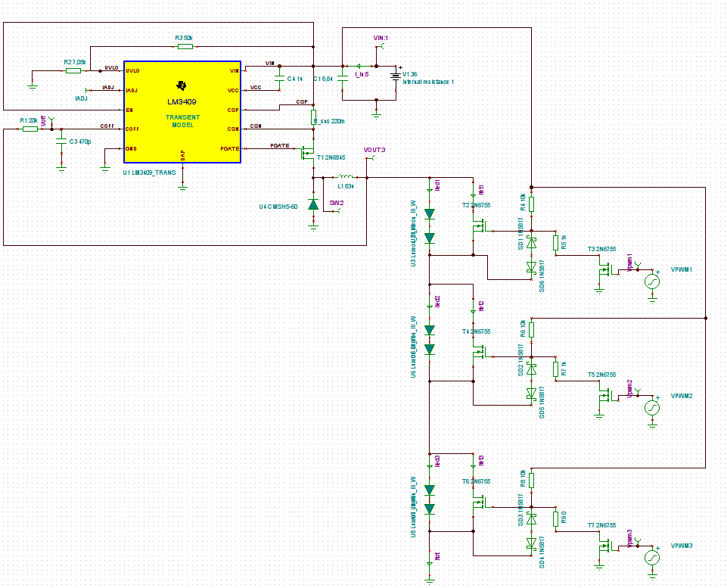Select resistor R8 10k symbol
This screenshot has width=727, height=588.
(x=532, y=480)
